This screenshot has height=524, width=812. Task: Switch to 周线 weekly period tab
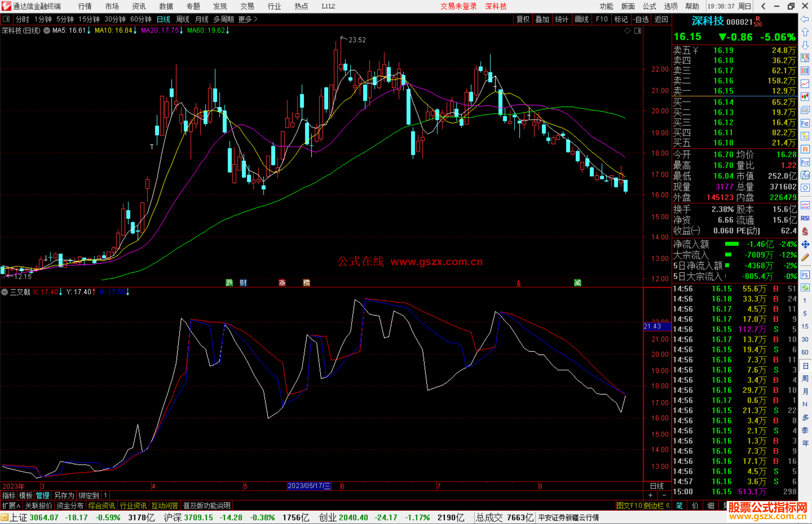click(182, 19)
